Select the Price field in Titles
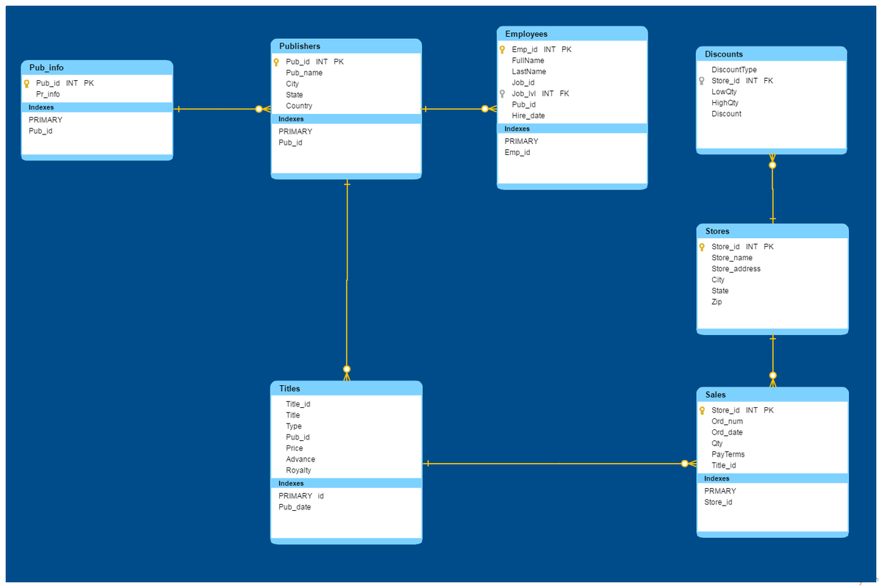Image resolution: width=882 pixels, height=588 pixels. tap(294, 448)
